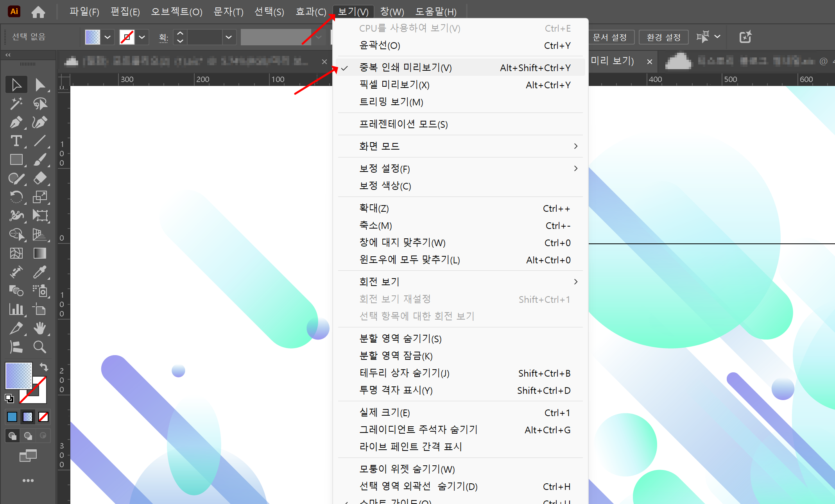Select 픽셀 미리보기 from the View menu
This screenshot has width=835, height=504.
tap(394, 85)
